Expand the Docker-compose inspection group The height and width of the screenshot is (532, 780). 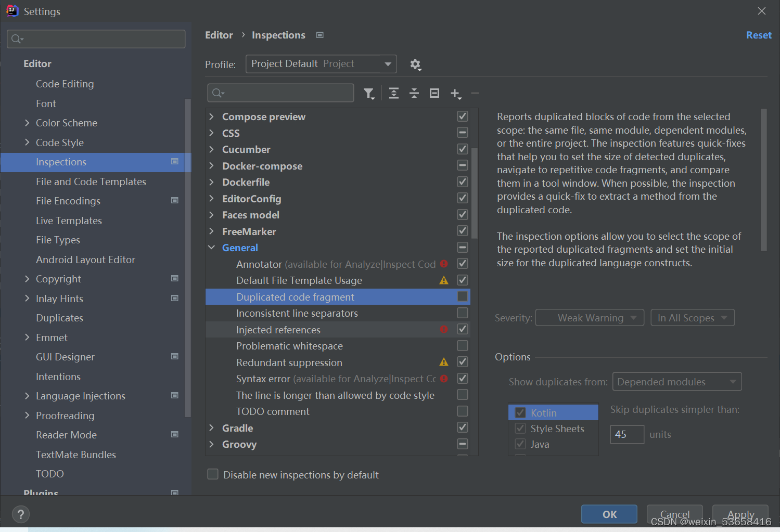(211, 165)
